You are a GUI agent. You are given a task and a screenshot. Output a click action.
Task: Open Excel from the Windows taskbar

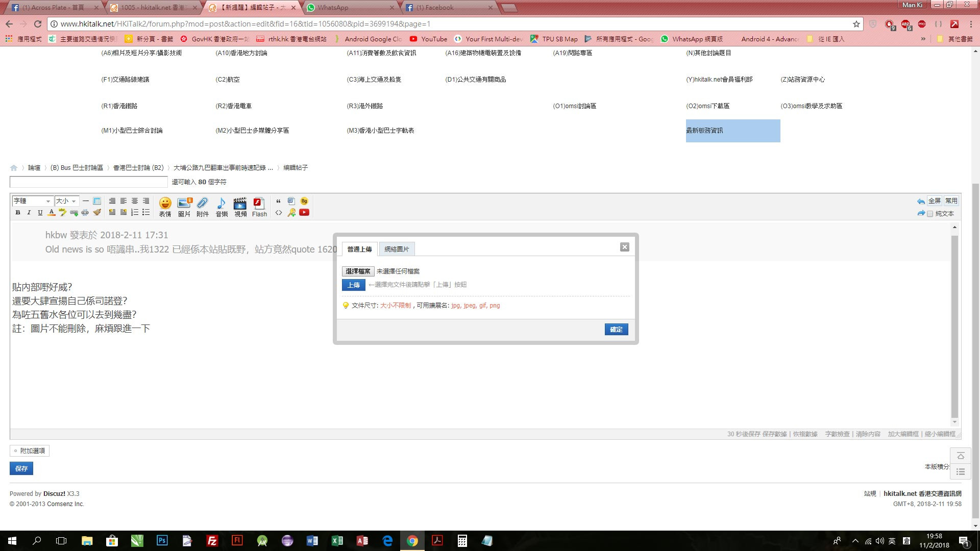pyautogui.click(x=337, y=541)
